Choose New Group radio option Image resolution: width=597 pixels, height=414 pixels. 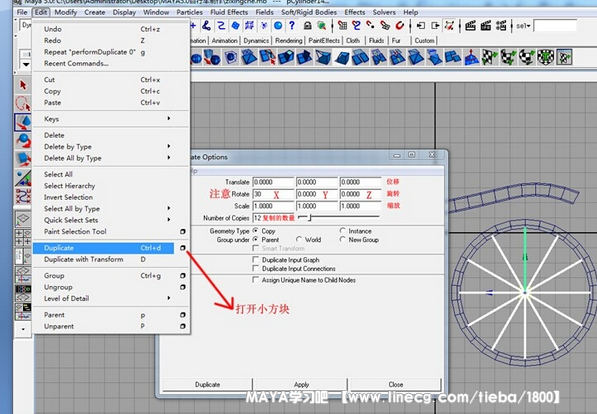(x=342, y=240)
